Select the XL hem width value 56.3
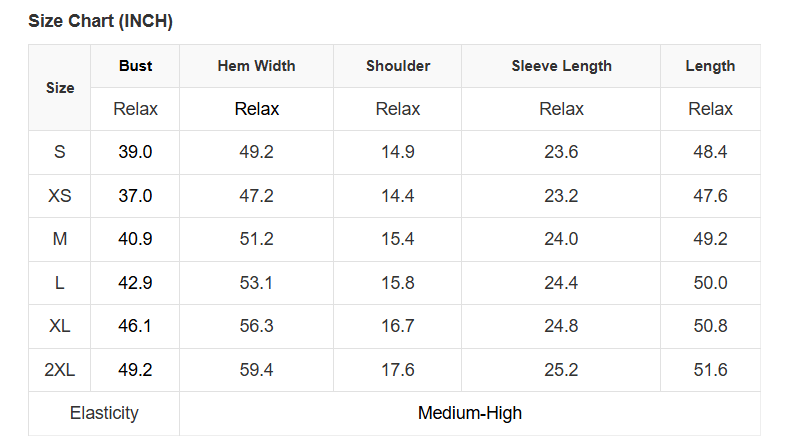Viewport: 792px width, 439px height. [x=257, y=327]
